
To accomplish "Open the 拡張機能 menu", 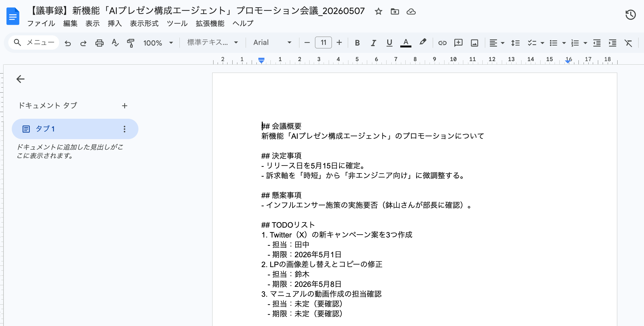I will [210, 24].
